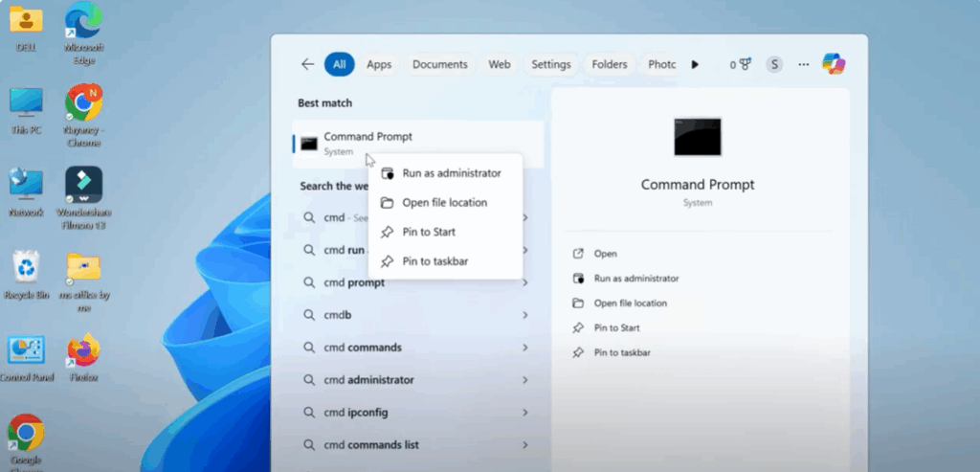Select the Command Prompt best match result
This screenshot has width=980, height=472.
pos(418,144)
